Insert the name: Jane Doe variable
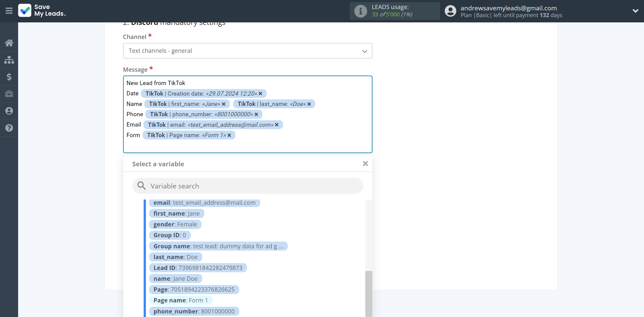Screen dimensions: 644x317 click(176, 279)
